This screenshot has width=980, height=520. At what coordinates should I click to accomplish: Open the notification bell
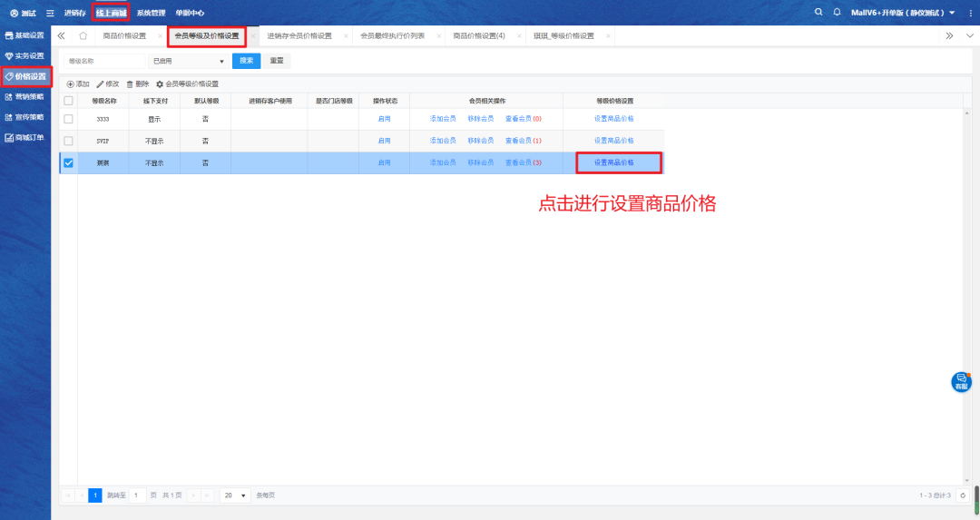(837, 13)
